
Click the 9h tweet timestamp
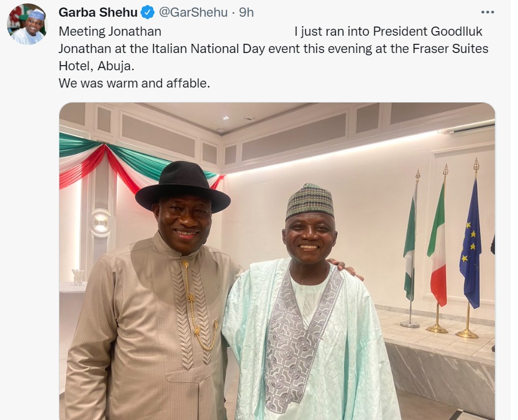coord(247,12)
